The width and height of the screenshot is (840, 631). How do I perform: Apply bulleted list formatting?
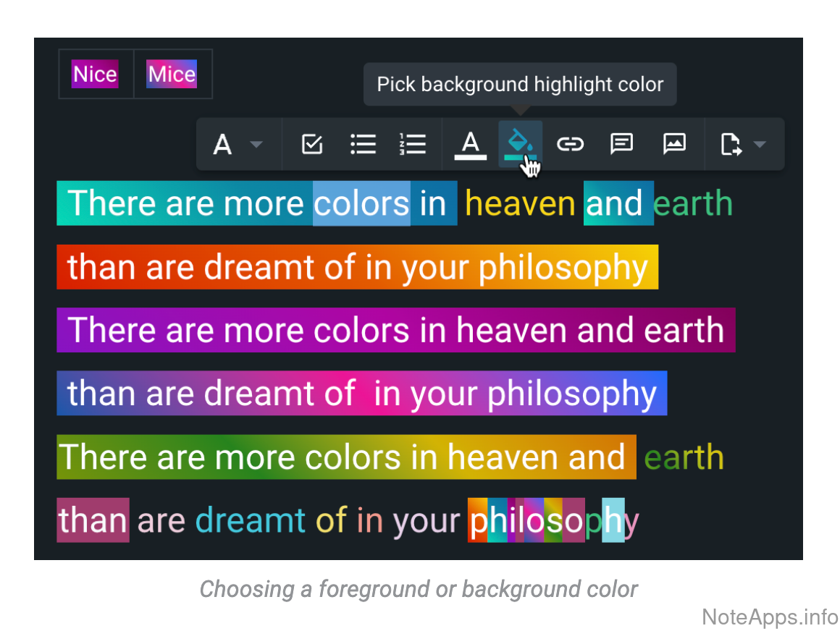(363, 144)
